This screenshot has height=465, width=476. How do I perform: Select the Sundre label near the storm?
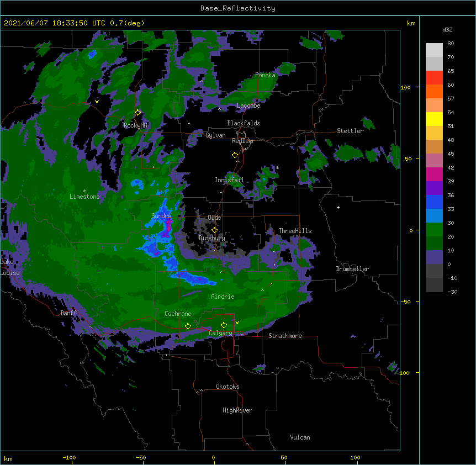(x=161, y=216)
